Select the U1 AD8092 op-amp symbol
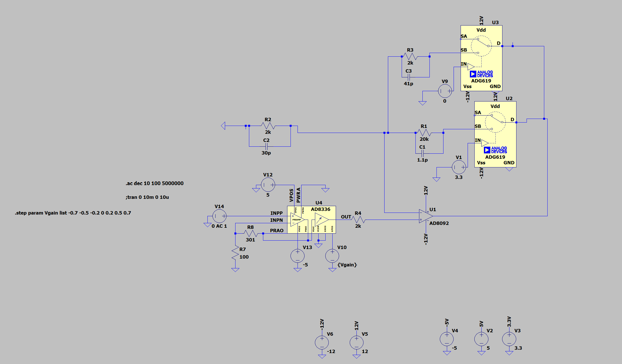622x364 pixels. [x=426, y=216]
